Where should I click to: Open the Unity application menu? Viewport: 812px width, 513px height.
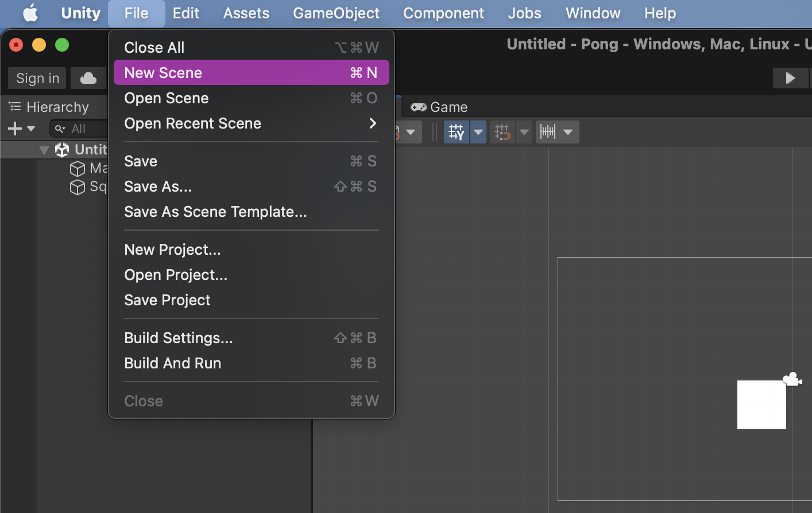[x=80, y=13]
